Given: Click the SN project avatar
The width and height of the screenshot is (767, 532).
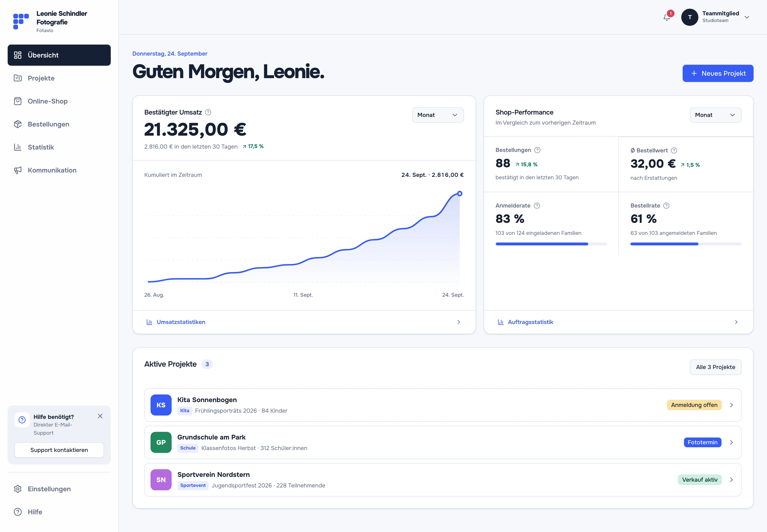Looking at the screenshot, I should pyautogui.click(x=161, y=480).
